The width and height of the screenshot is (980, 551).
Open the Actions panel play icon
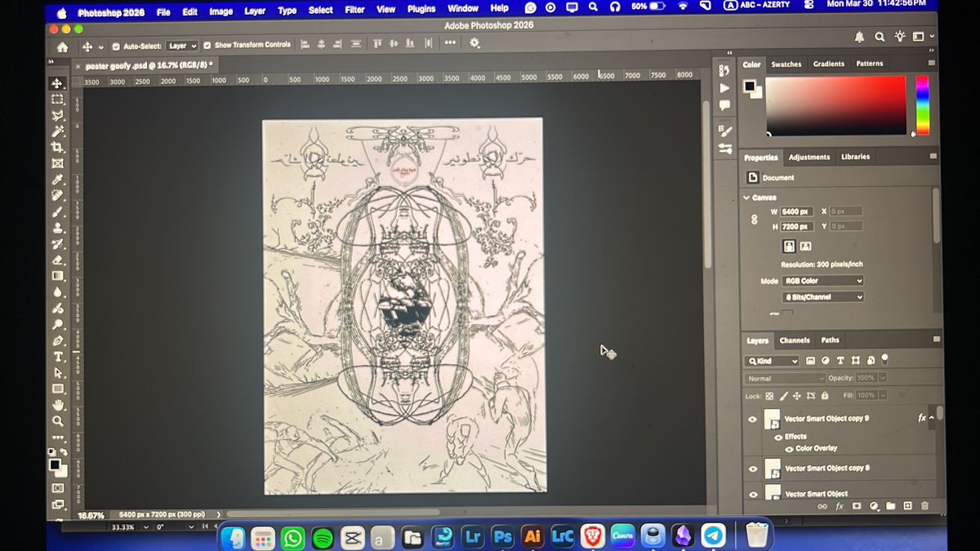tap(724, 88)
